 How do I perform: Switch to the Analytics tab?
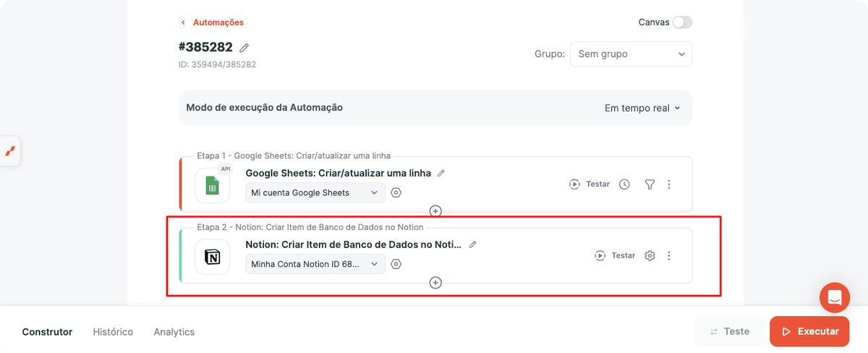pos(174,332)
